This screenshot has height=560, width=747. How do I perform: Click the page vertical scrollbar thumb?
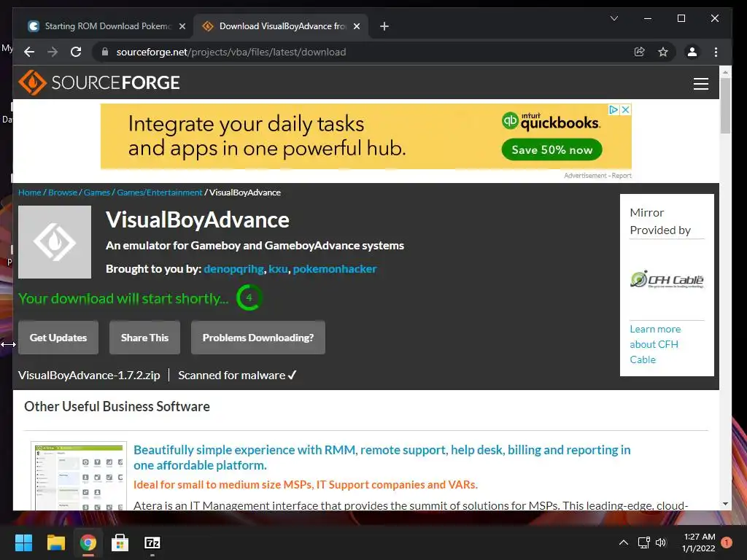725,106
